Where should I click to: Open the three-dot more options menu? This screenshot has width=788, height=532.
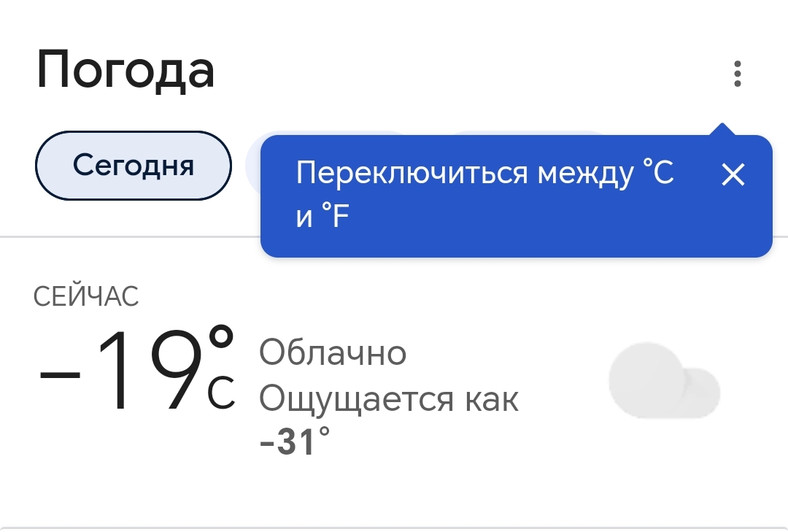click(738, 74)
